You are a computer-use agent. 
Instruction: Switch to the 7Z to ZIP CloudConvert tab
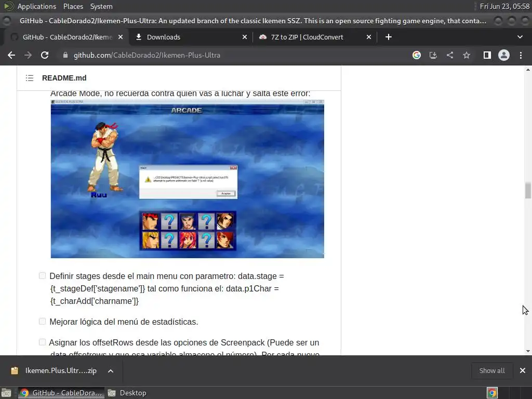tap(315, 37)
